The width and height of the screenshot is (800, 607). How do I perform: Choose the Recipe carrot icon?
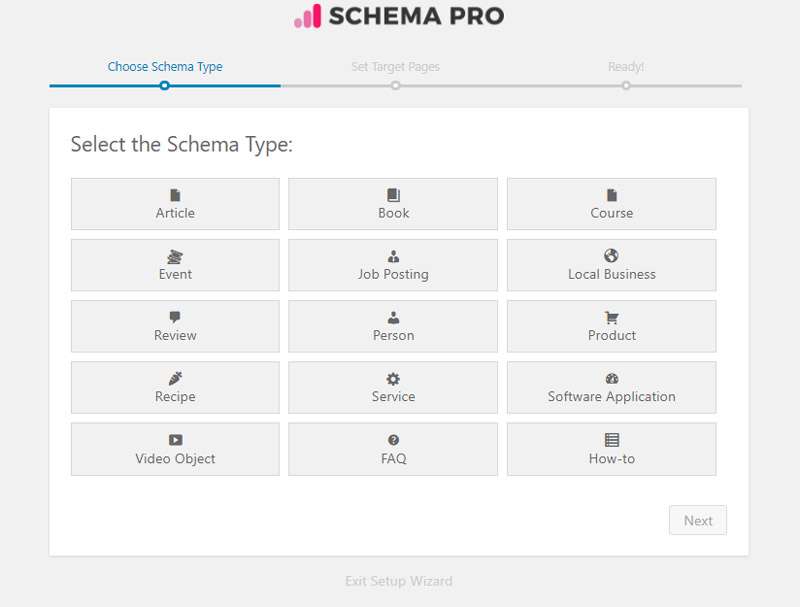(x=175, y=379)
